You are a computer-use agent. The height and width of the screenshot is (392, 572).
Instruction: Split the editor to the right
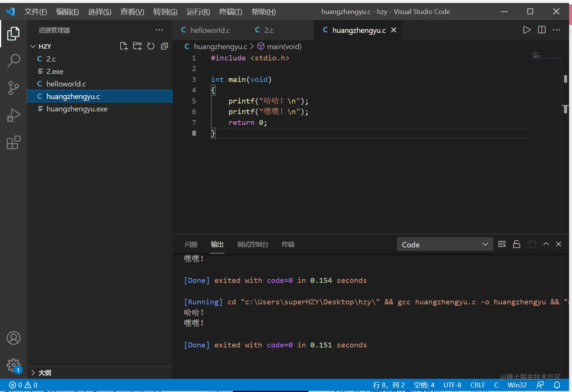[542, 30]
